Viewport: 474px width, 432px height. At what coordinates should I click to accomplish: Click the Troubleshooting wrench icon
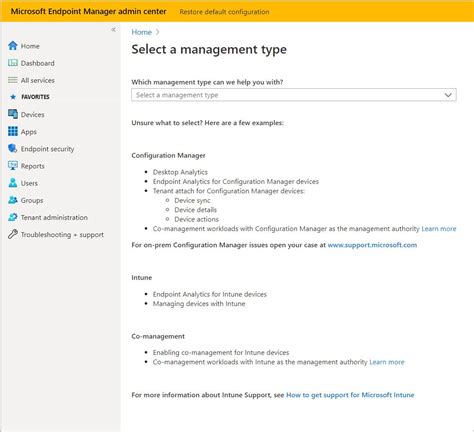(x=13, y=234)
